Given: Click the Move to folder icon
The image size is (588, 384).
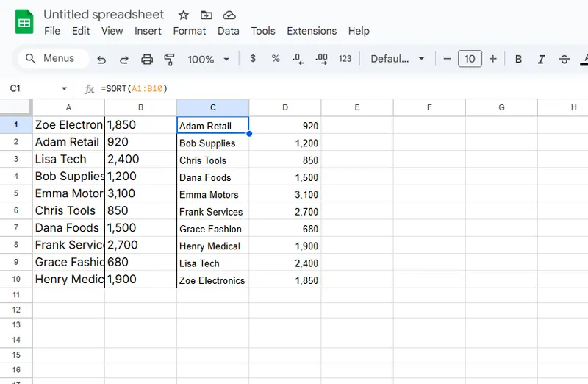Looking at the screenshot, I should (207, 15).
